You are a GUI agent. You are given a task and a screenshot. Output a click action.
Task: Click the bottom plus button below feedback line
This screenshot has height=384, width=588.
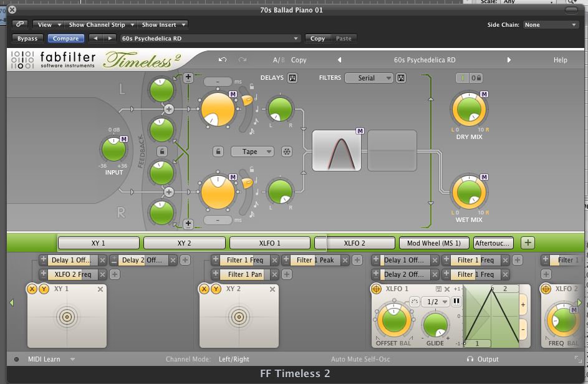point(188,224)
